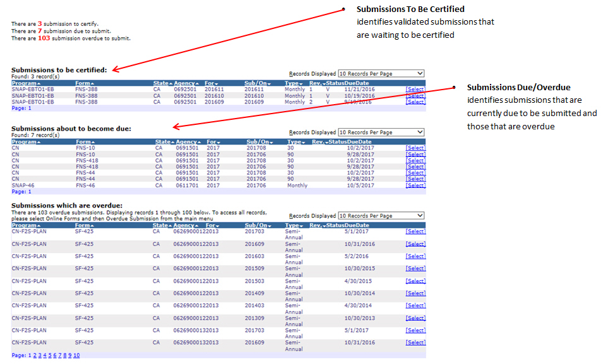Go to page 2 of overdue submissions

coord(35,356)
